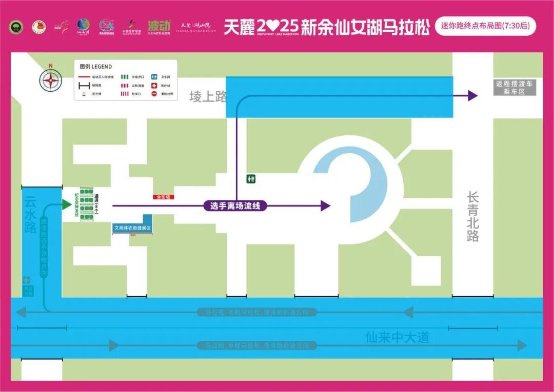Click the legend reflective cone icon
The height and width of the screenshot is (392, 554).
pyautogui.click(x=84, y=94)
